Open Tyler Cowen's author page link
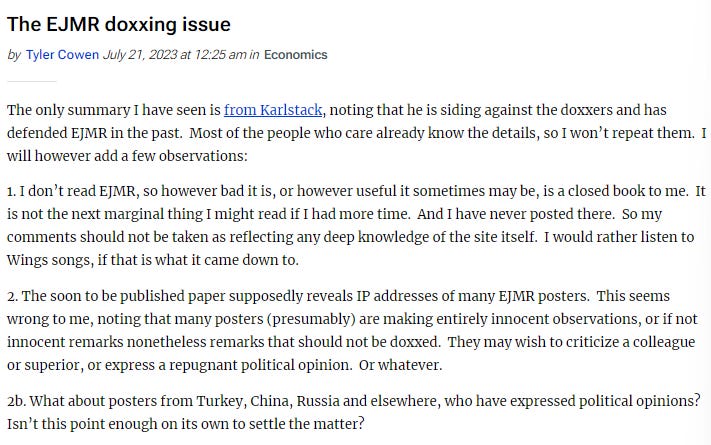Screen dimensions: 711x445 pyautogui.click(x=62, y=55)
